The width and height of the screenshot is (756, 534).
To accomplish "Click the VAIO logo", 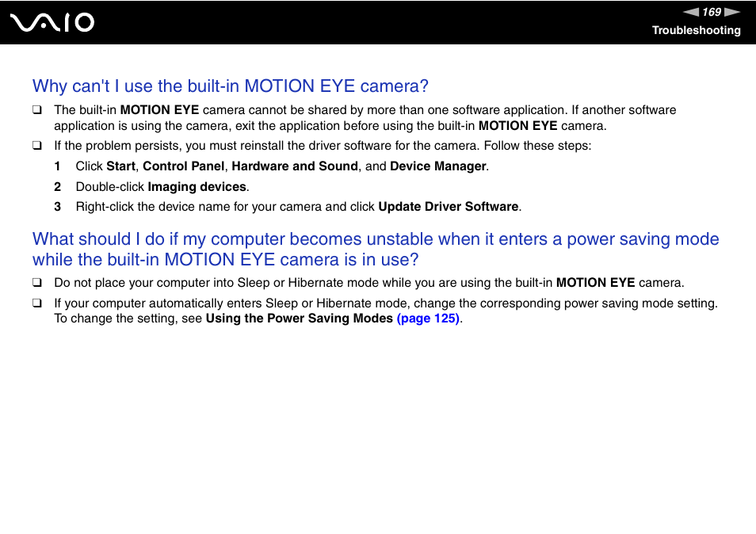I will tap(50, 22).
